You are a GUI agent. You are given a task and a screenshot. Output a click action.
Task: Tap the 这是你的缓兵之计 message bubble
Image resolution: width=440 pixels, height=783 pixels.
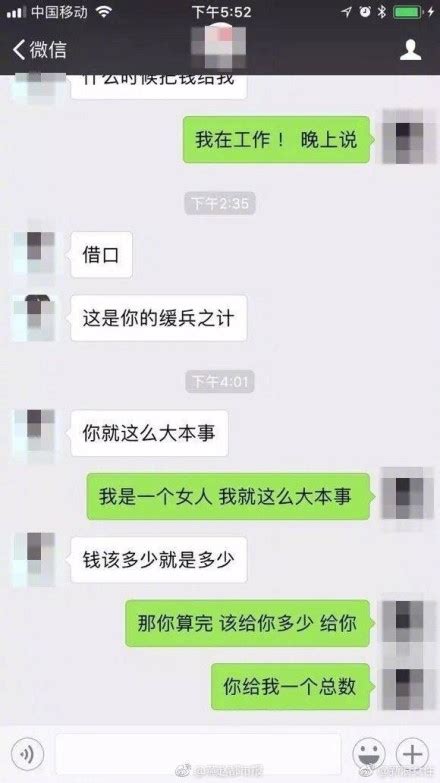tap(159, 318)
